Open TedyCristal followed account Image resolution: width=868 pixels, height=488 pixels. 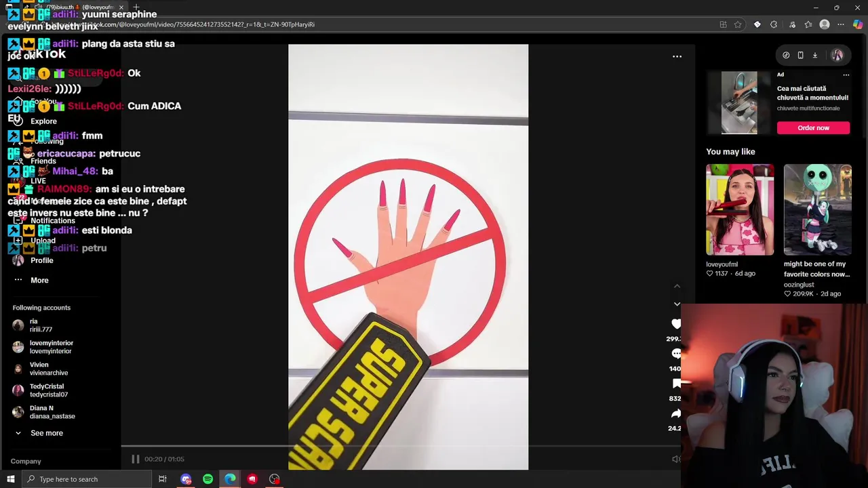tap(48, 390)
